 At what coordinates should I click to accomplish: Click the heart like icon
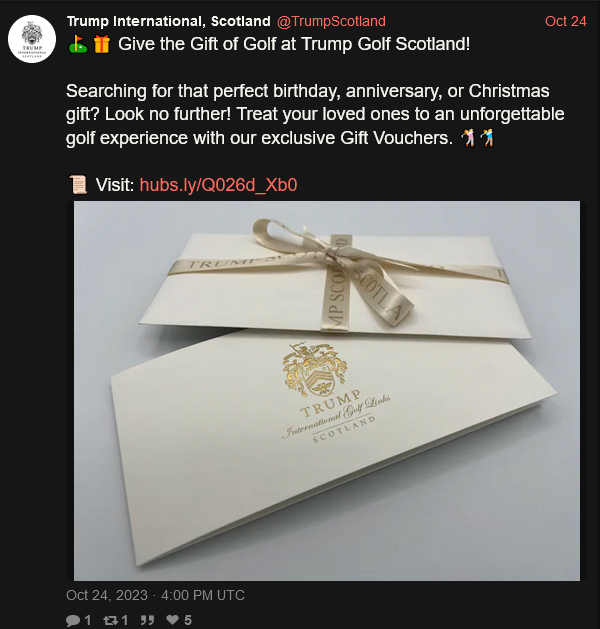(172, 620)
